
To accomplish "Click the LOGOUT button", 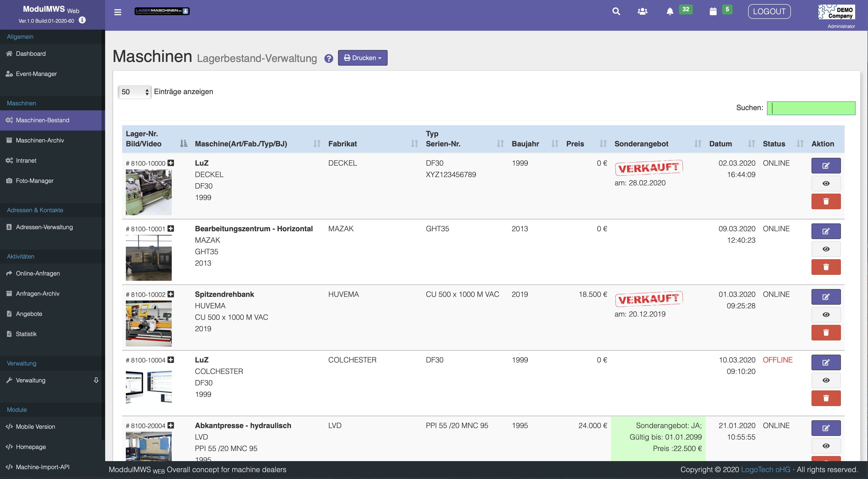I will point(769,11).
